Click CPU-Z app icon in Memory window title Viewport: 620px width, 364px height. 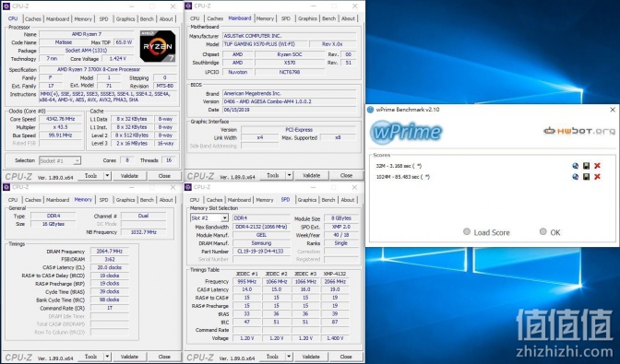6,187
